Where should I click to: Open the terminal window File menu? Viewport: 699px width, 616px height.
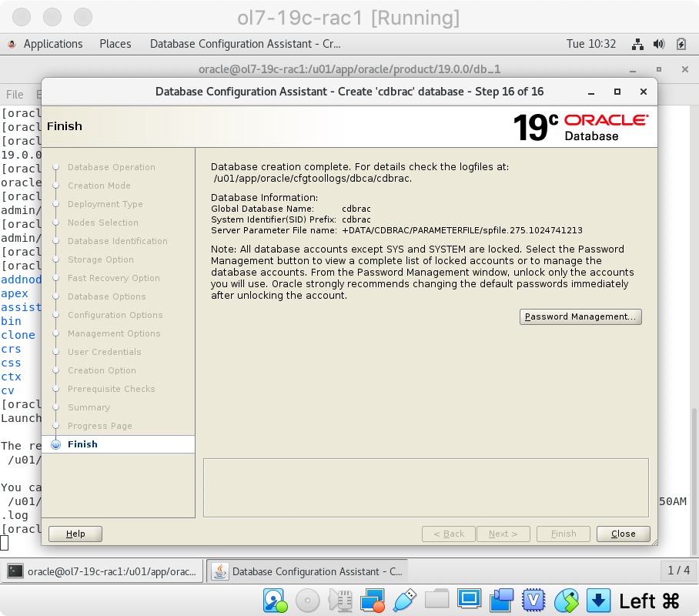(15, 95)
